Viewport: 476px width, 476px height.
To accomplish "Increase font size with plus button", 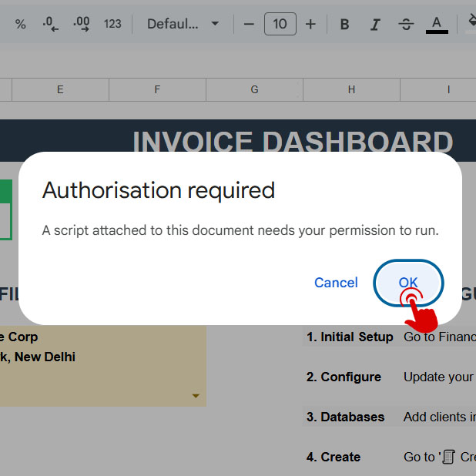I will tap(310, 24).
